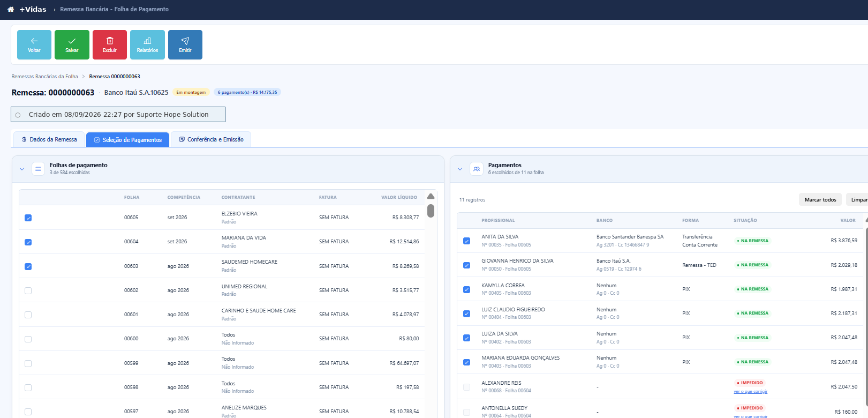Uncheck payment for GIOVANNA HENRICO DA SILVA

466,265
